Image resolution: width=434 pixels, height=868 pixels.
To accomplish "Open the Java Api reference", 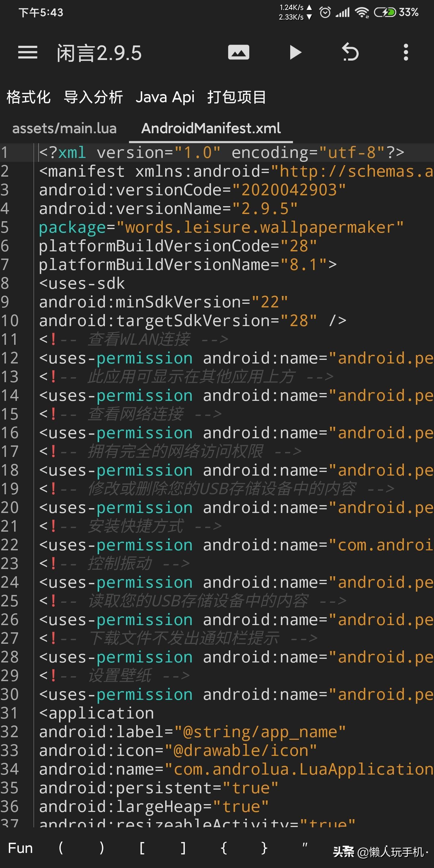I will pyautogui.click(x=165, y=97).
